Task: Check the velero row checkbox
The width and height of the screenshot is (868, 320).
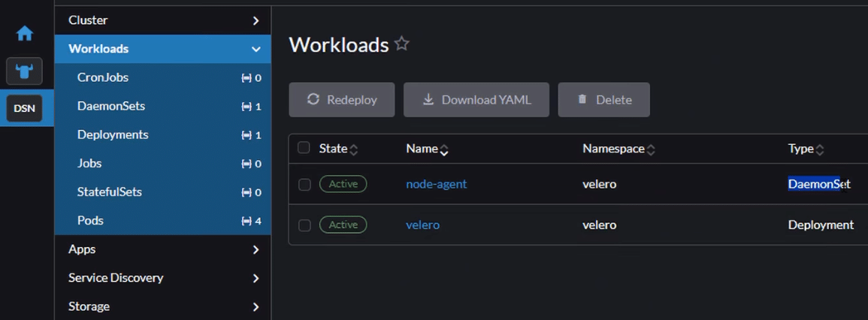Action: click(304, 225)
